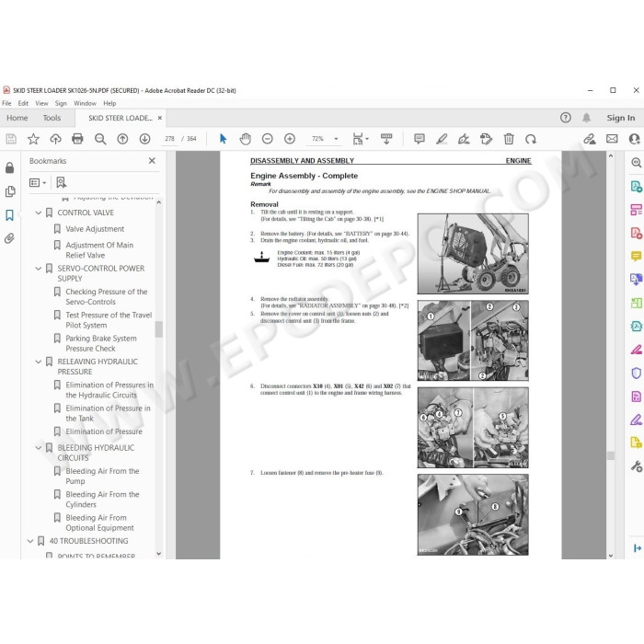Collapse 40 TROUBLESHOOTING bookmark
The image size is (644, 644).
coord(30,541)
